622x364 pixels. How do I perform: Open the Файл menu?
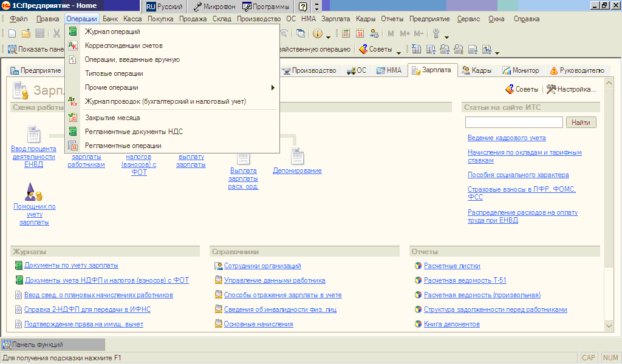pyautogui.click(x=19, y=19)
